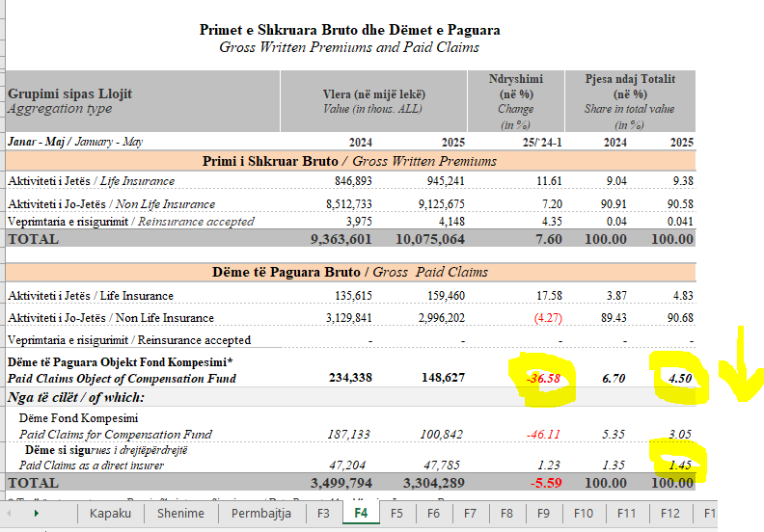Switch to sheet tab F7

(x=470, y=514)
